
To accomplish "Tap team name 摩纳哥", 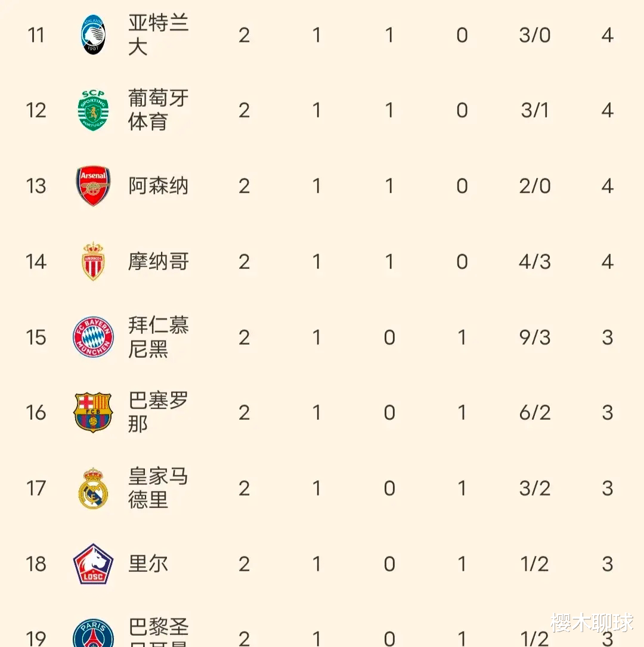I will point(158,262).
